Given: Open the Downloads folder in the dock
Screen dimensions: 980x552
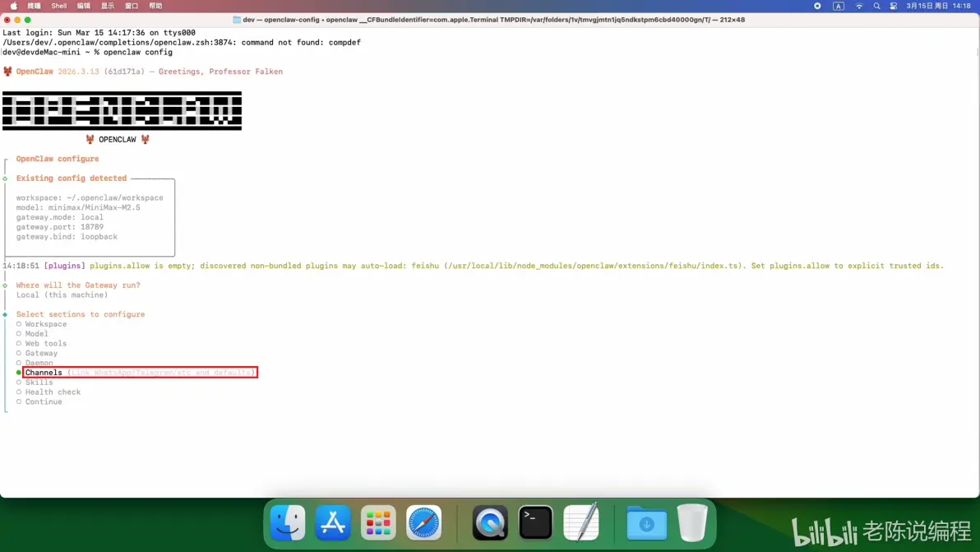Looking at the screenshot, I should click(647, 522).
